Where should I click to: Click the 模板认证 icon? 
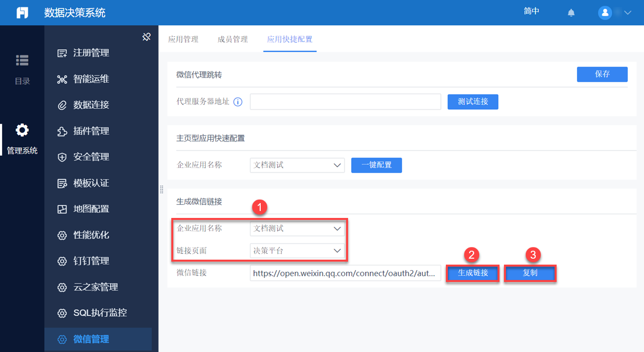click(62, 183)
